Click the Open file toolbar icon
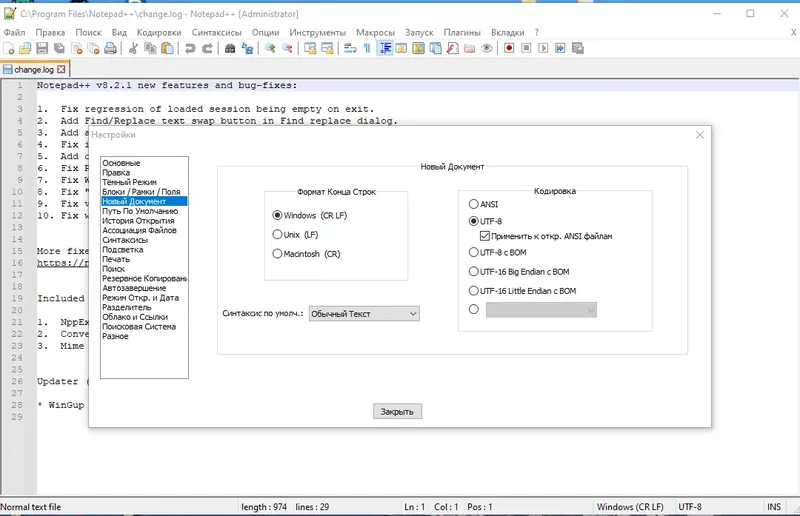 coord(25,48)
